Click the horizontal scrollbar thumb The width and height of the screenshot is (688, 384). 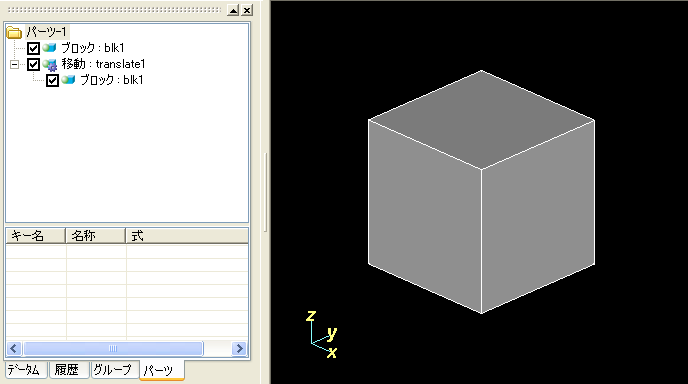pos(113,348)
